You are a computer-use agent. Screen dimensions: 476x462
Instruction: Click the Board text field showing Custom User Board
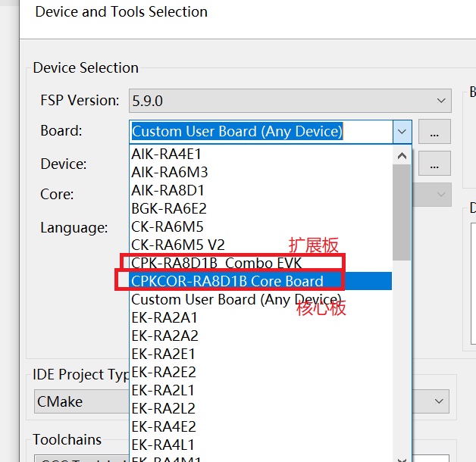coord(261,132)
